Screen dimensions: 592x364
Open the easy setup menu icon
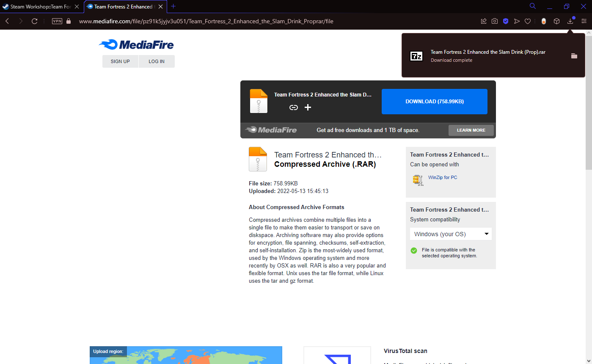pos(584,21)
